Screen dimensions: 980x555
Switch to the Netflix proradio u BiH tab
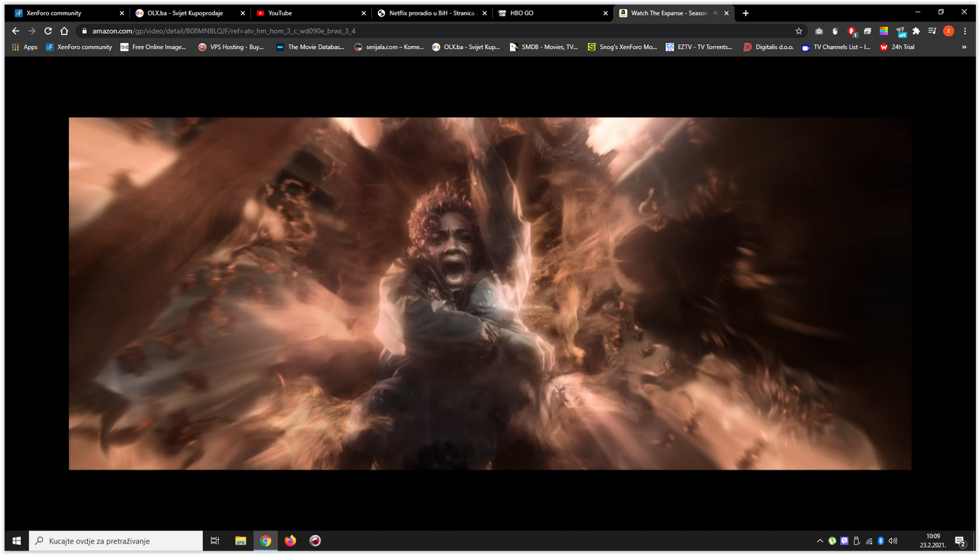tap(432, 13)
